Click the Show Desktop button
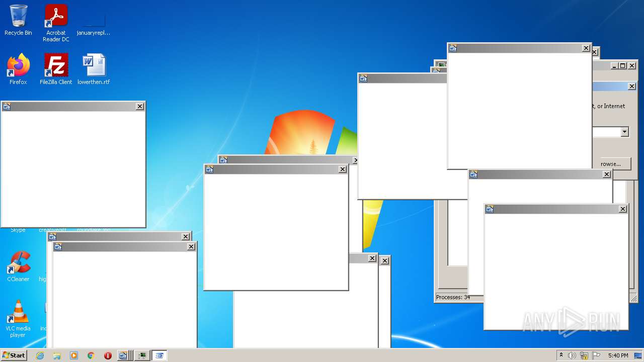The width and height of the screenshot is (644, 362). (x=638, y=355)
